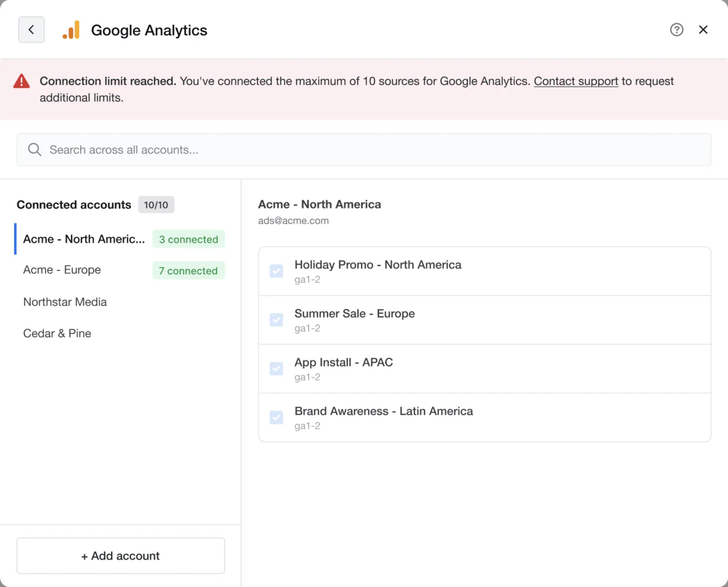Click the Connected accounts heading
This screenshot has height=587, width=728.
(x=74, y=205)
